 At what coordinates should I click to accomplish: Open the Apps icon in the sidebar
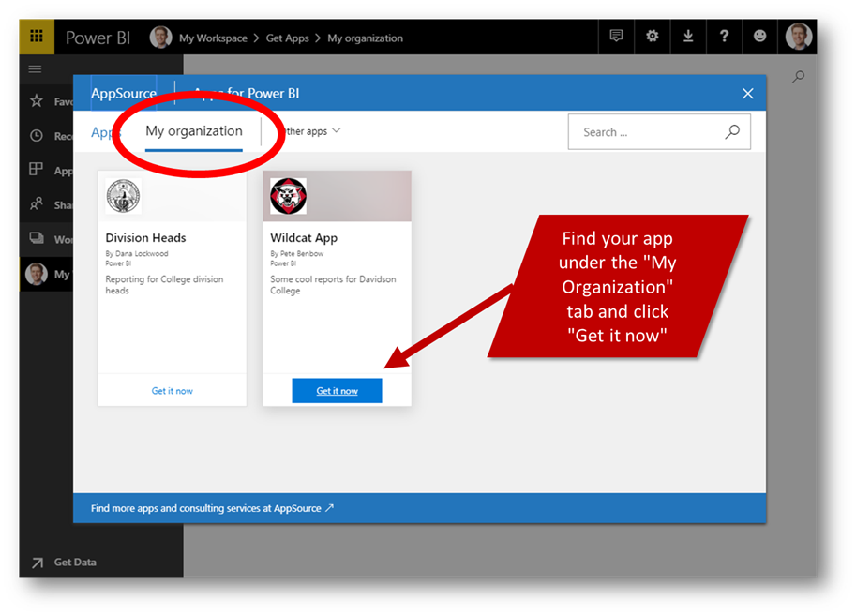coord(36,170)
